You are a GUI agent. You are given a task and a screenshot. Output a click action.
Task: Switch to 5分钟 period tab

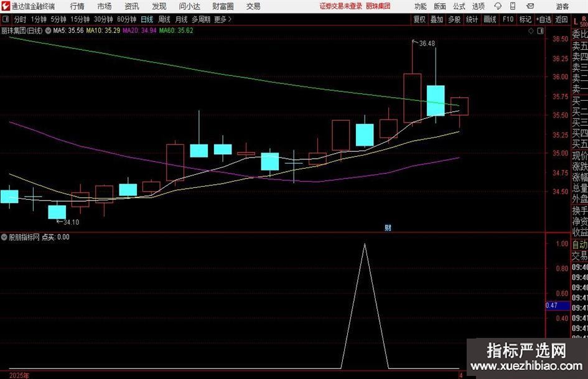(x=58, y=19)
